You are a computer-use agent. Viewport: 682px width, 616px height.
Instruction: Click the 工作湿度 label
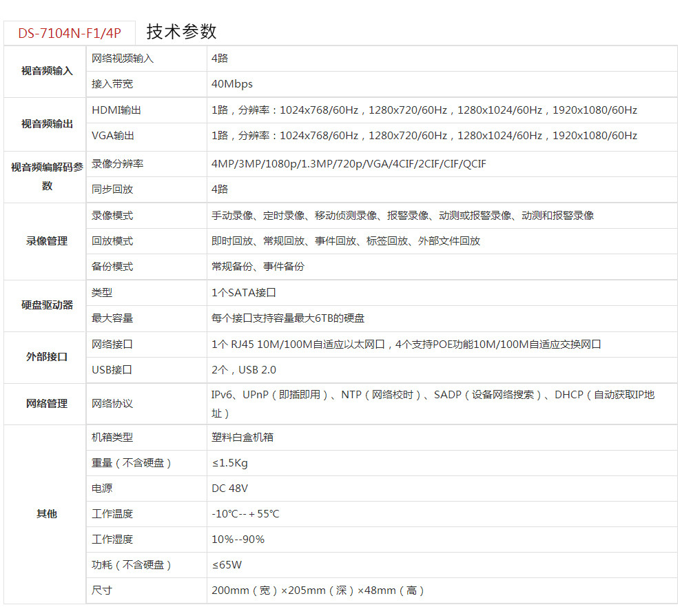pyautogui.click(x=112, y=540)
